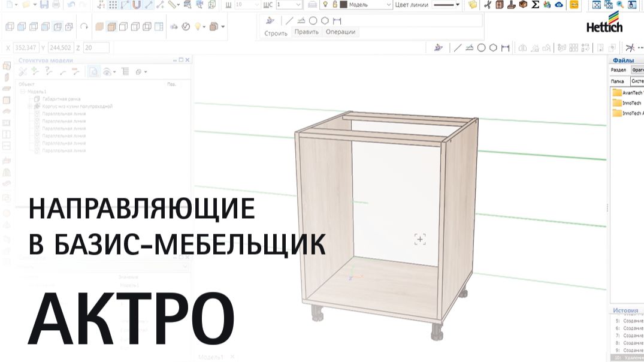
Task: Open the Модель layer dropdown
Action: pyautogui.click(x=389, y=5)
